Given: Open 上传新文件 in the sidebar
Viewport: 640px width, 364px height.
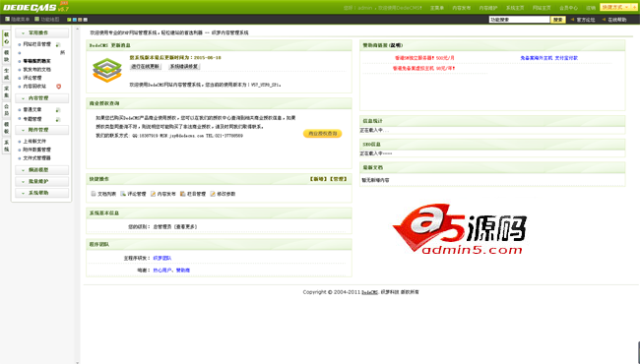Looking at the screenshot, I should pyautogui.click(x=34, y=141).
